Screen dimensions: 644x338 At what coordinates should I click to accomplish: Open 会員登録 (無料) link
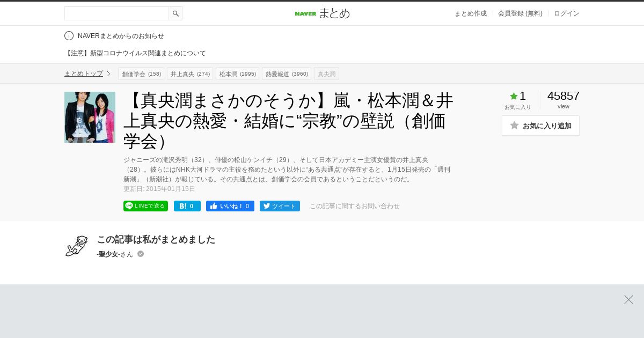point(520,13)
